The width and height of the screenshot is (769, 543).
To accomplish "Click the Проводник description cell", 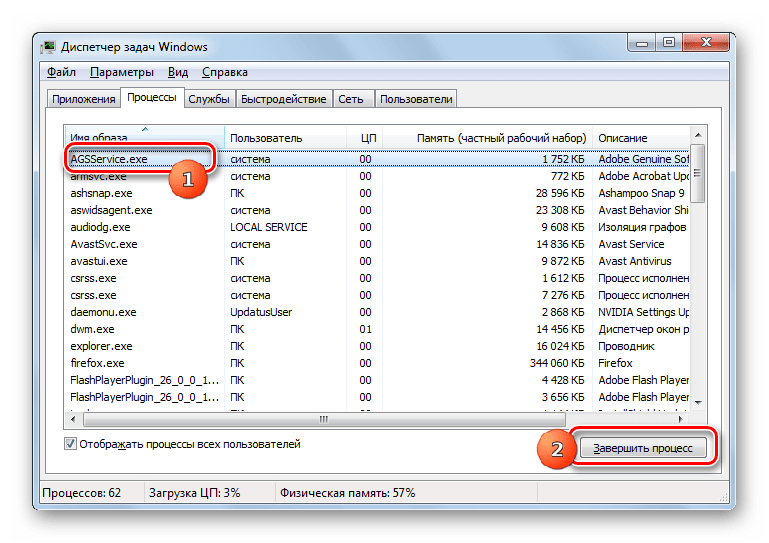I will point(626,346).
